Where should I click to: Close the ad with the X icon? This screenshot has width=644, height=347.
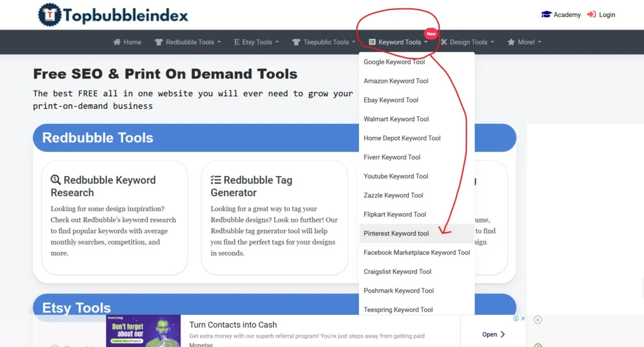pos(523,318)
